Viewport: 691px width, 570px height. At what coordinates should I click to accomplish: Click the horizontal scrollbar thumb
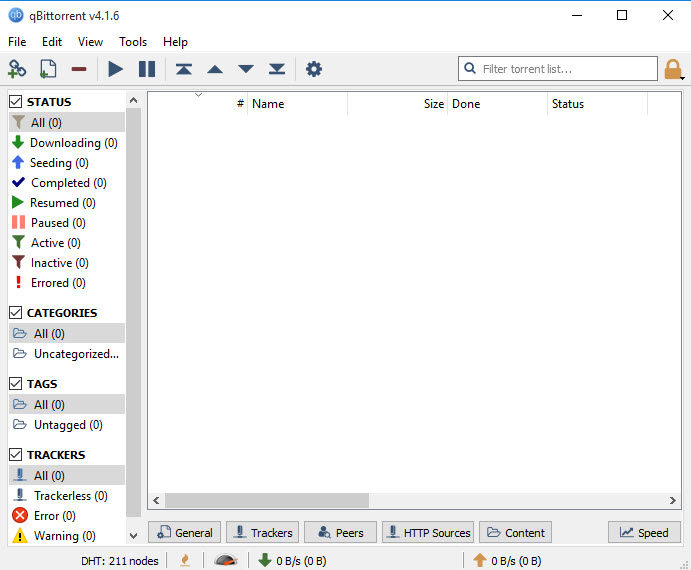coord(267,500)
